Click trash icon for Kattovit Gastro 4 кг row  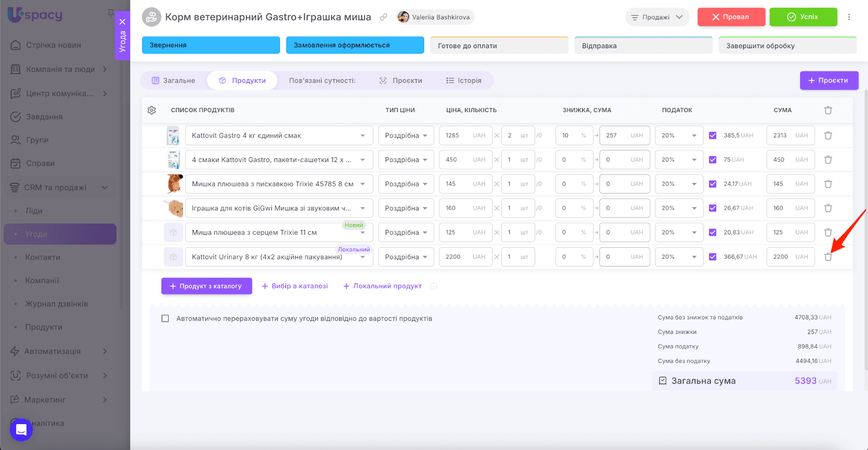point(828,136)
